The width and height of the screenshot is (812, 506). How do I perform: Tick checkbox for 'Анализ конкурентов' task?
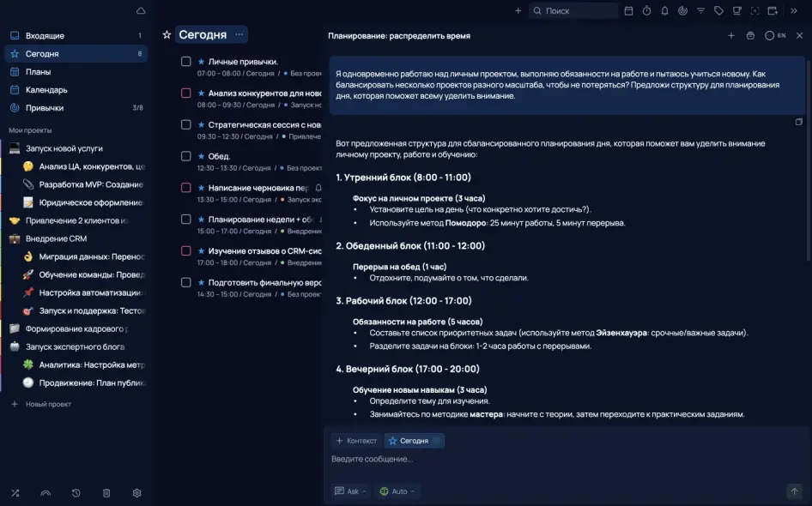pos(185,93)
